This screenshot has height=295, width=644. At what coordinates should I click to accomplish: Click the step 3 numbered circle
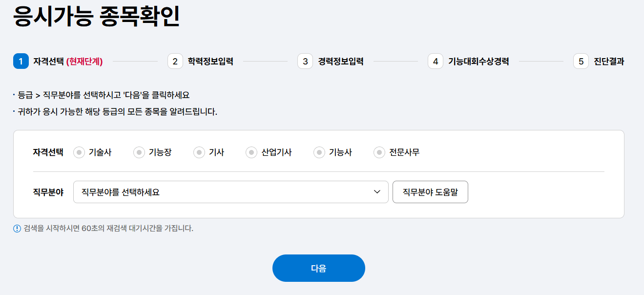click(304, 61)
